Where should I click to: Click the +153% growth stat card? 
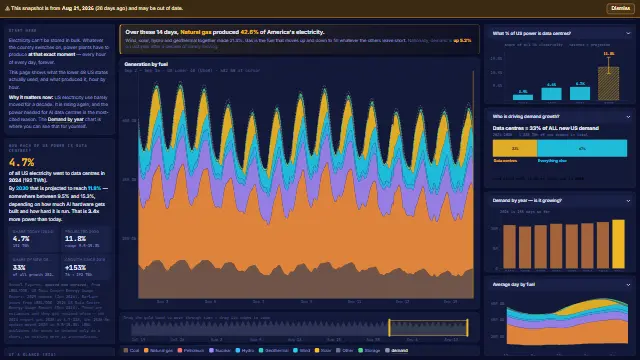87,267
